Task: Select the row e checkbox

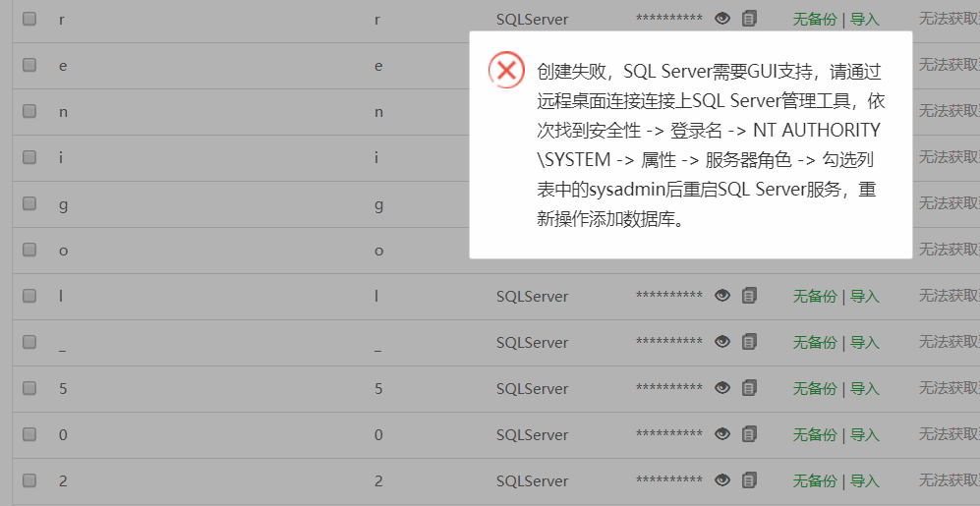Action: 29,65
